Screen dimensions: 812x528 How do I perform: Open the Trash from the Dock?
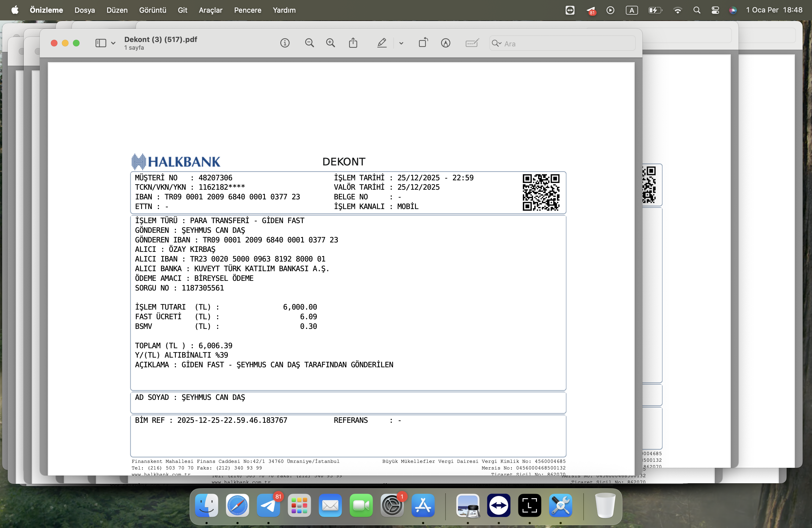[605, 505]
